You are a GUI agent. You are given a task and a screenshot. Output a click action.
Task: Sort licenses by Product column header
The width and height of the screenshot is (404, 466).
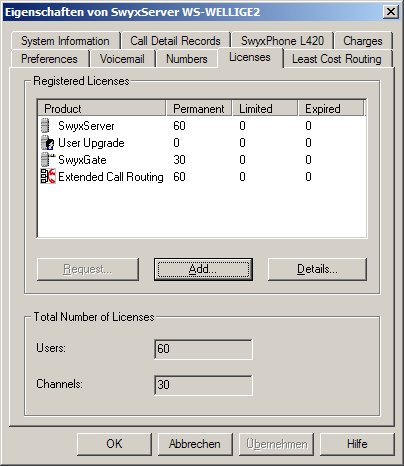pyautogui.click(x=102, y=109)
